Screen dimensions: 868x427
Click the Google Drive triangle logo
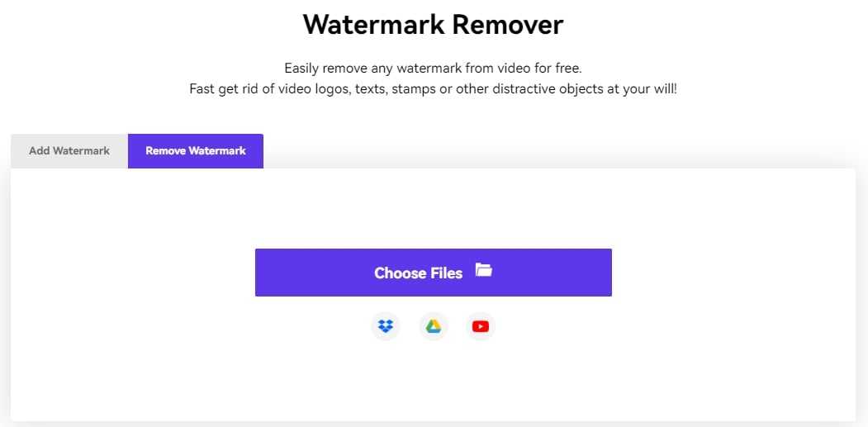434,326
